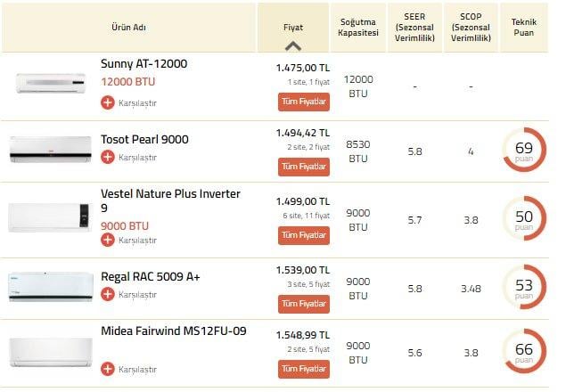Sort by SEER (Sezonsal Verimlilik) column
574x392 pixels.
(x=414, y=27)
